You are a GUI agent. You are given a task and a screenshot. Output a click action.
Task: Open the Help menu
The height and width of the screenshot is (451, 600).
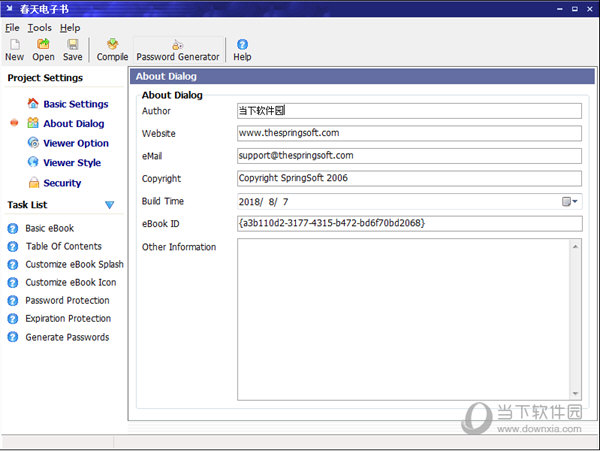pos(70,28)
